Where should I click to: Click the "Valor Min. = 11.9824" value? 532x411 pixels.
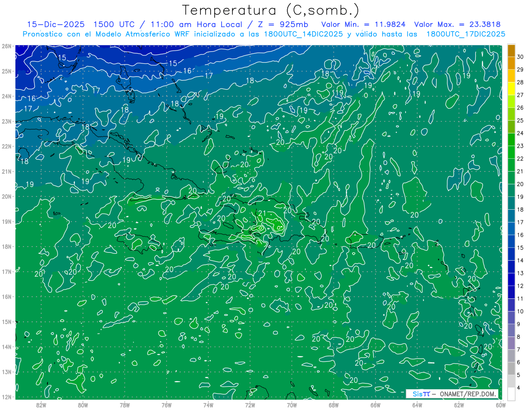(x=364, y=24)
